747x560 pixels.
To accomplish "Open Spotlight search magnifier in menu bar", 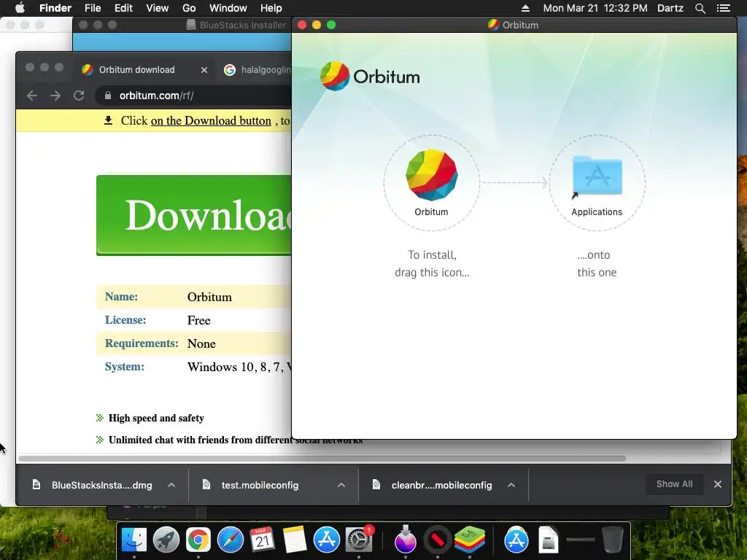I will click(x=700, y=8).
